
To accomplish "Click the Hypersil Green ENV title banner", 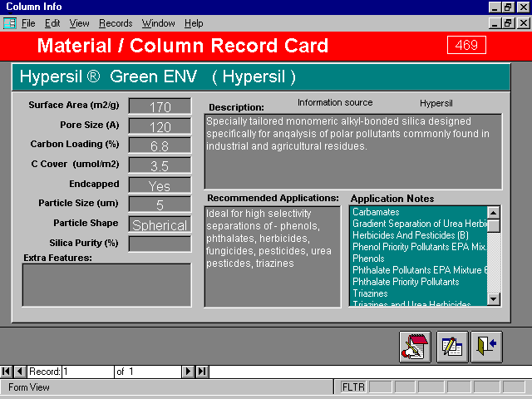I will pos(261,77).
